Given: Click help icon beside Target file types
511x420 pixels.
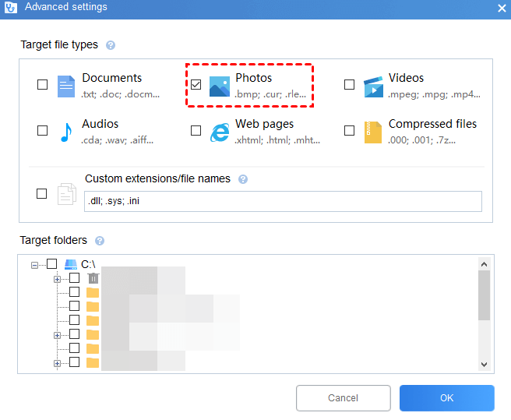Looking at the screenshot, I should coord(111,45).
